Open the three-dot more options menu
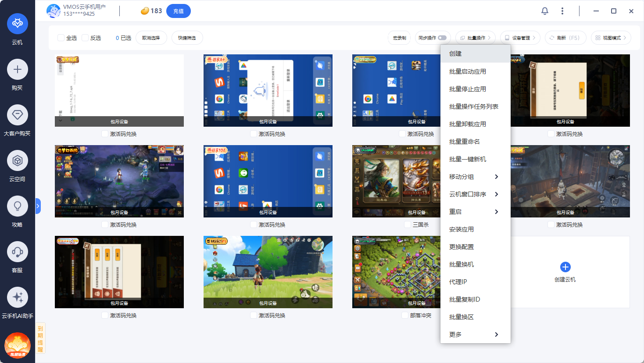 562,11
